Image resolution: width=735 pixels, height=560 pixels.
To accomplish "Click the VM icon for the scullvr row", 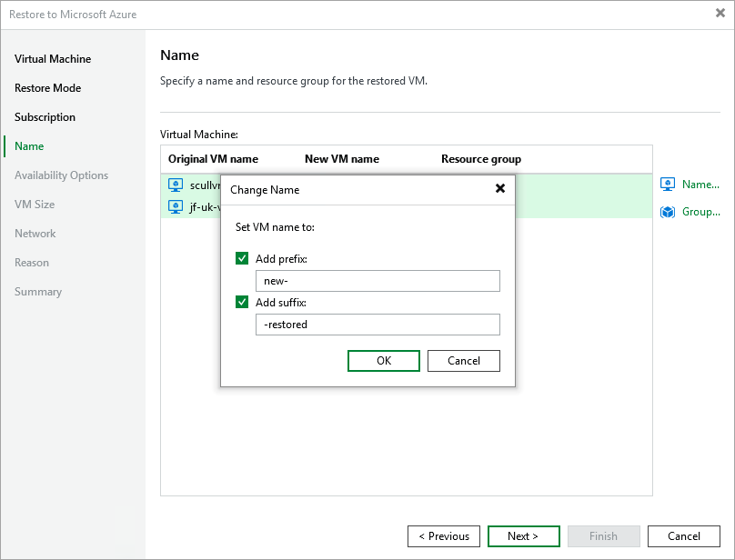I will click(x=176, y=185).
